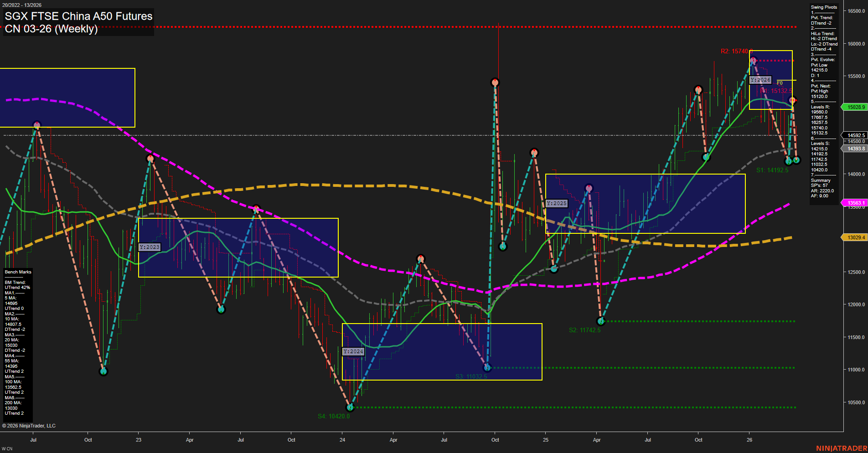Click the Swing Pivots panel header
Screen dimensions: 868x453
click(823, 7)
